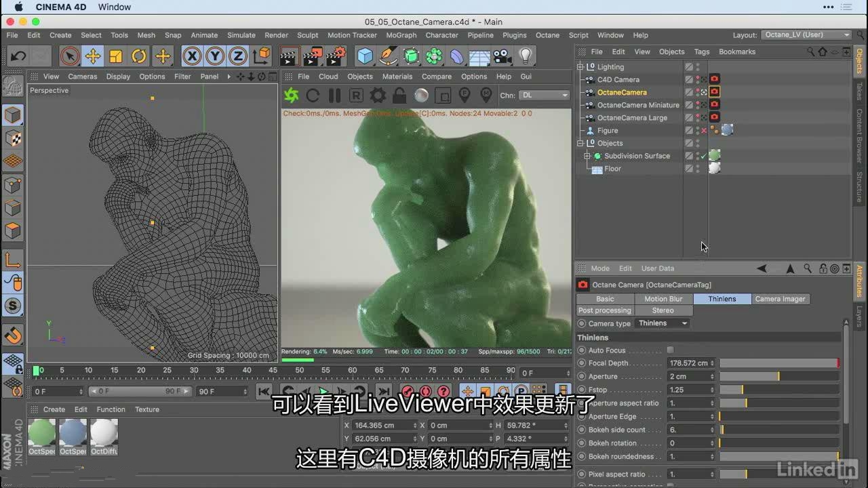Click the Attribute Manager lock icon
This screenshot has height=488, width=868.
823,268
